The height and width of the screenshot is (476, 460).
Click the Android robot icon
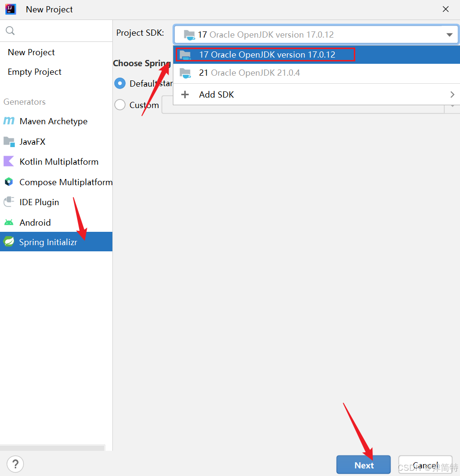tap(9, 222)
